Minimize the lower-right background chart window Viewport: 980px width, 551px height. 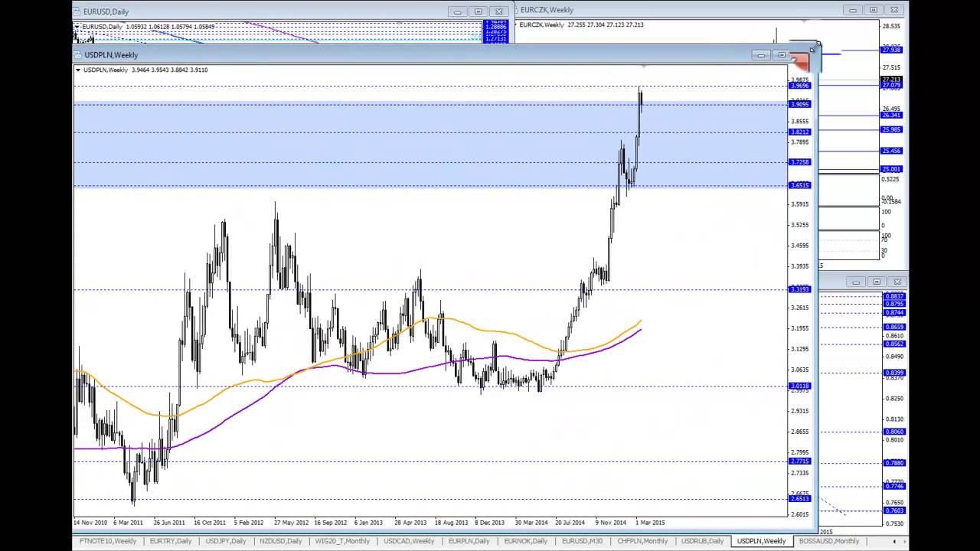click(856, 282)
